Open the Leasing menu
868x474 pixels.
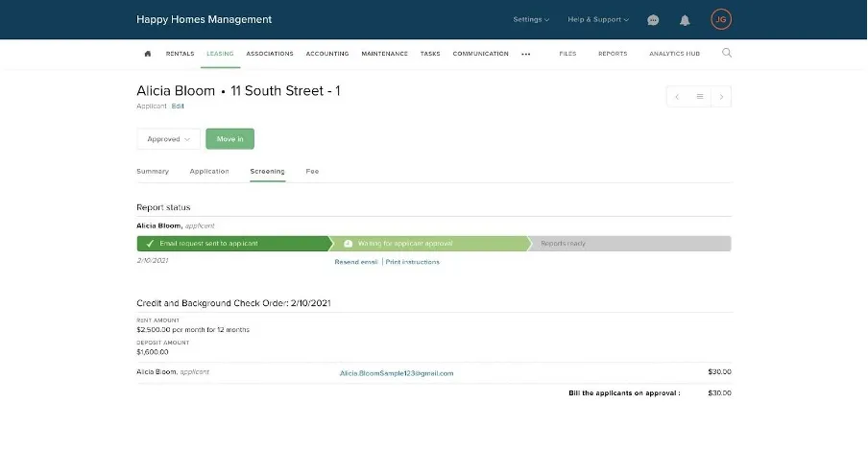220,54
